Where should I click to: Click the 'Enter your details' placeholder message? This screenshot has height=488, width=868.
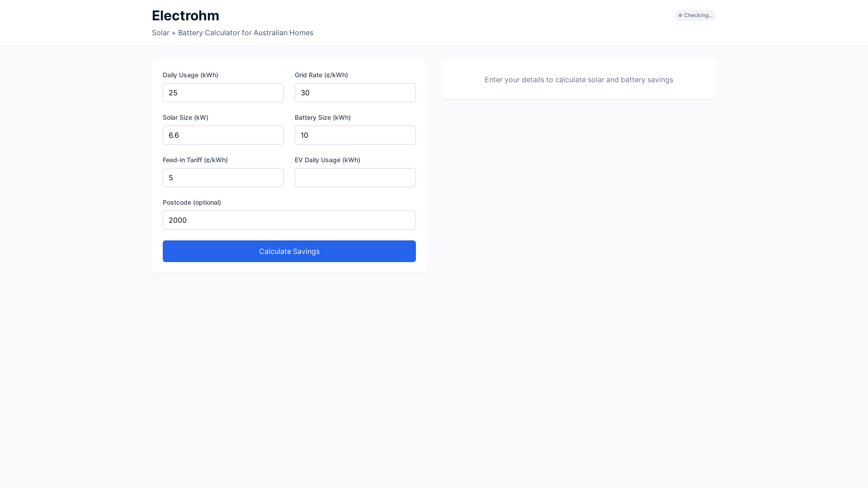tap(579, 80)
